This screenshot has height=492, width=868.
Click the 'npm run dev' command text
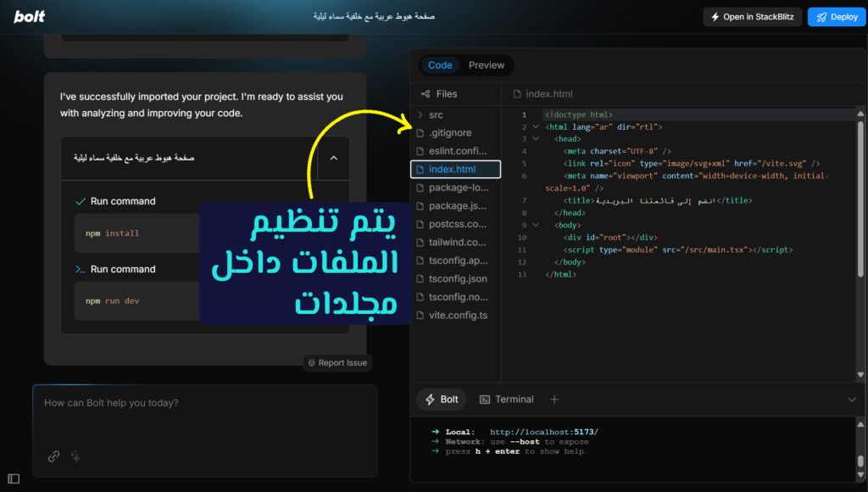(113, 301)
